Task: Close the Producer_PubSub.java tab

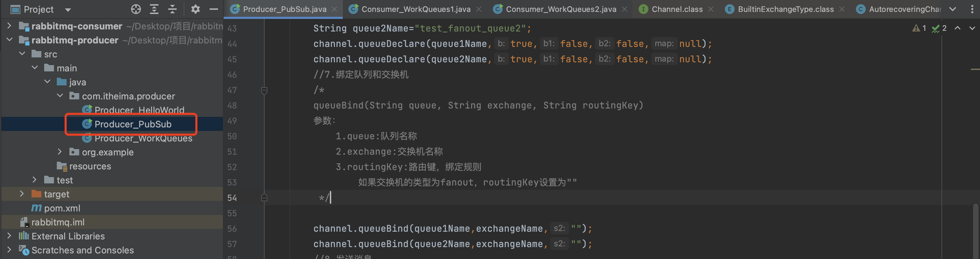Action: (334, 9)
